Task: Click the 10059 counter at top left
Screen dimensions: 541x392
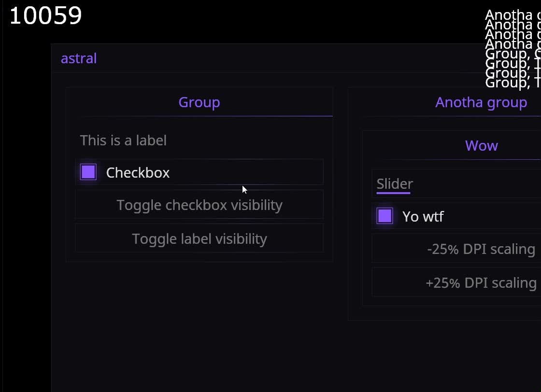Action: coord(45,16)
